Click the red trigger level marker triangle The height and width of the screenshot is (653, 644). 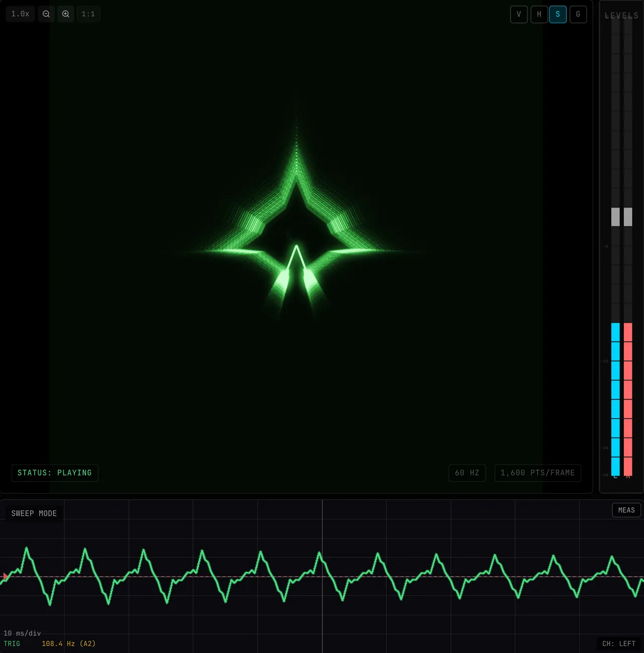[6, 577]
